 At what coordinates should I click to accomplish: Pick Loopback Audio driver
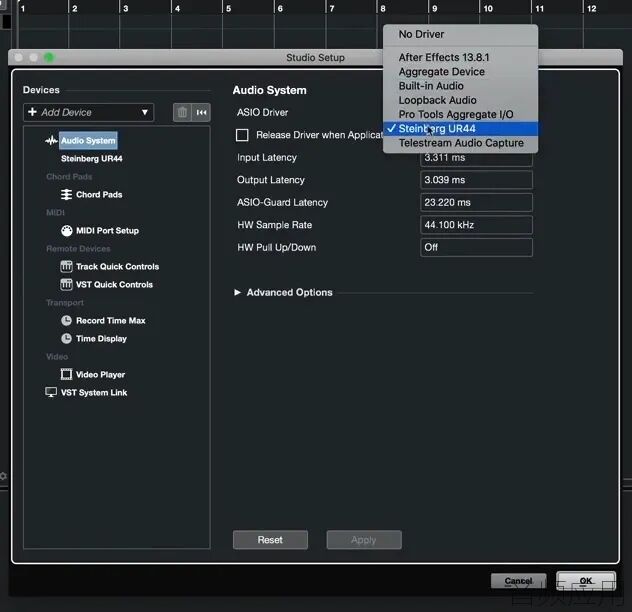tap(460, 100)
